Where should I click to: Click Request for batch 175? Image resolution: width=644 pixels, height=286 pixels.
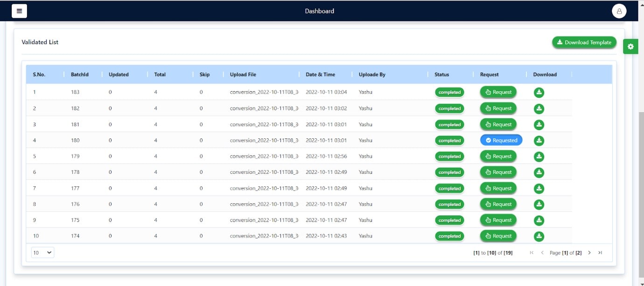tap(498, 220)
